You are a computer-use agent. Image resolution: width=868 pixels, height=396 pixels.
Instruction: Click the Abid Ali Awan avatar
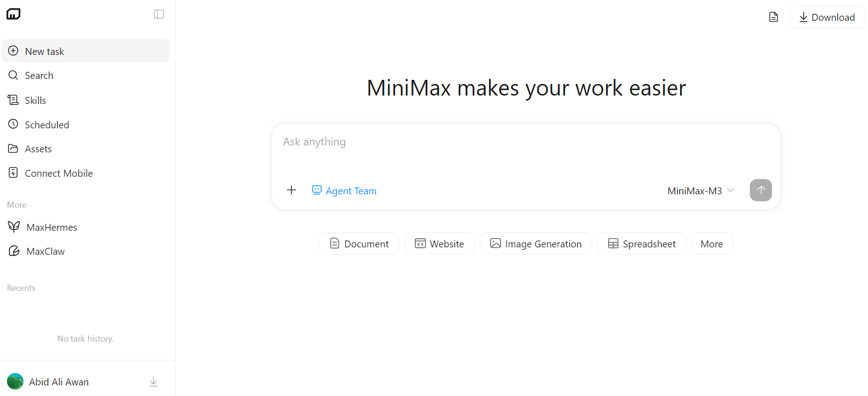tap(15, 381)
